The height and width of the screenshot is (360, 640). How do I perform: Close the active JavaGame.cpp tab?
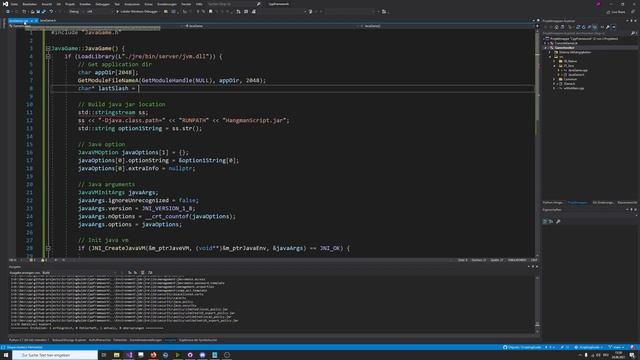pos(36,20)
